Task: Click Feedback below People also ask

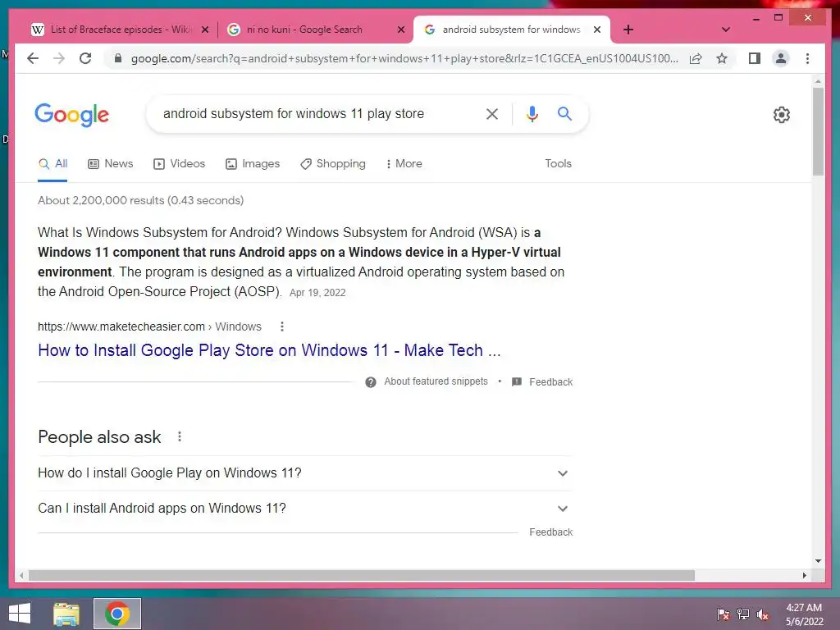Action: tap(550, 532)
